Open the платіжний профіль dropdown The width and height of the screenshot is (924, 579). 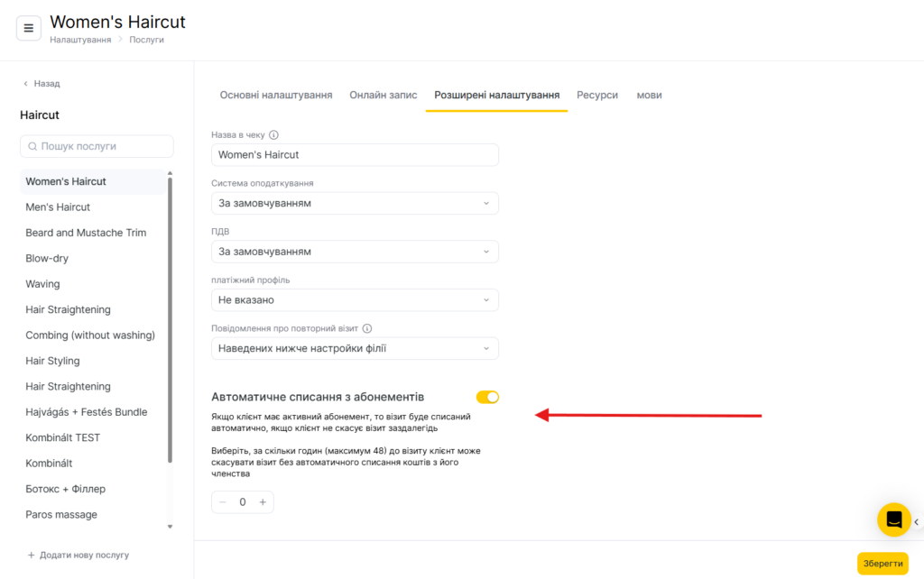pos(355,299)
